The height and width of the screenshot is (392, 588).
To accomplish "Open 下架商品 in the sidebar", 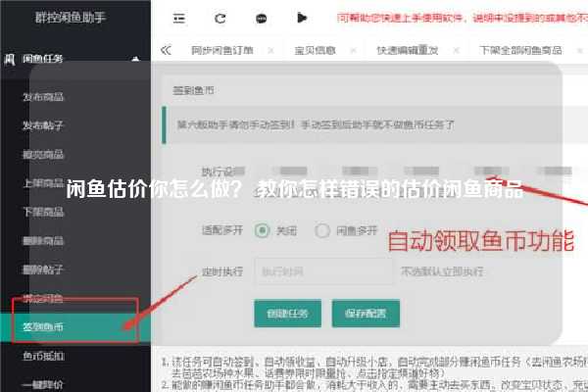I will pos(43,212).
